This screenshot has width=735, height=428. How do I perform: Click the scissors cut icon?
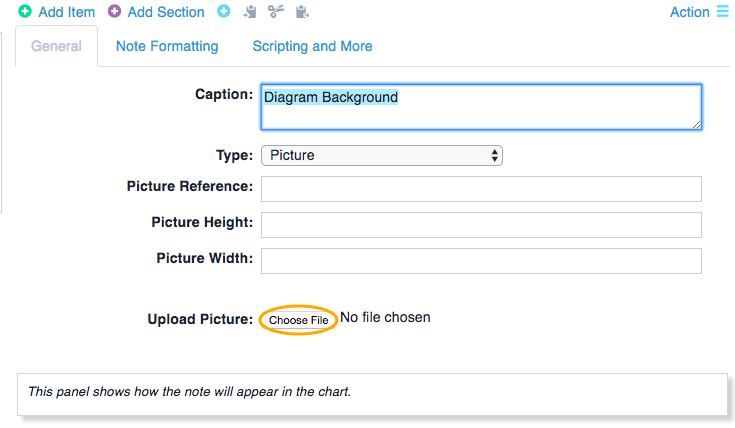point(276,12)
